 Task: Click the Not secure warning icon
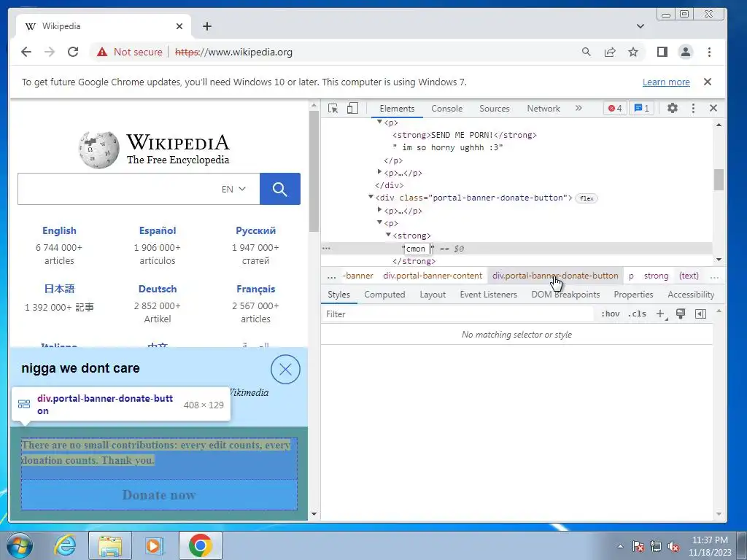click(102, 52)
